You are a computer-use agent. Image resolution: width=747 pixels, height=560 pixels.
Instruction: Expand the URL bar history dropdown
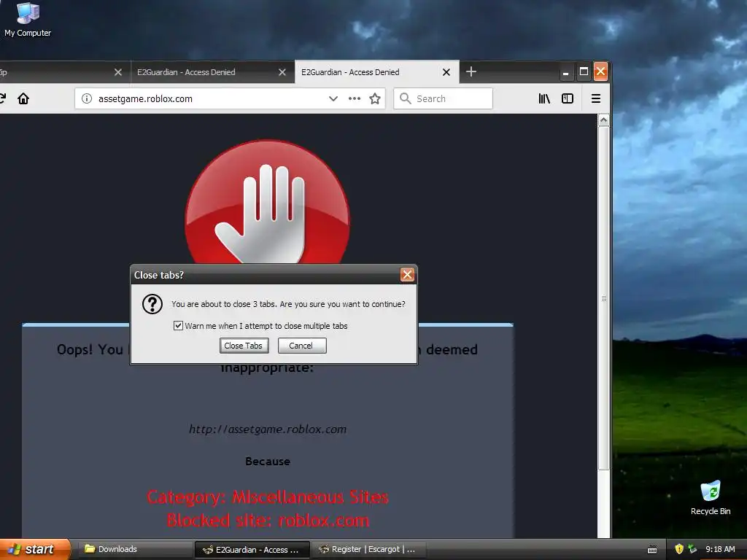[333, 98]
